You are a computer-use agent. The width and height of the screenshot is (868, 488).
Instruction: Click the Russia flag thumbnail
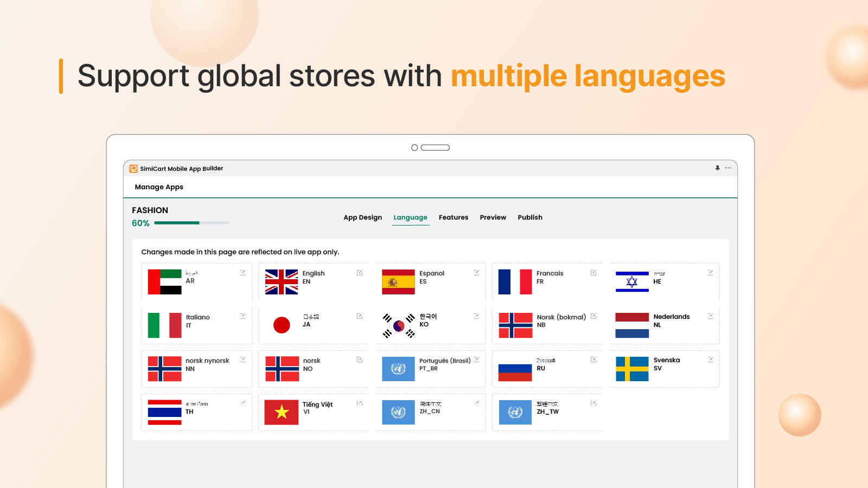pos(515,369)
